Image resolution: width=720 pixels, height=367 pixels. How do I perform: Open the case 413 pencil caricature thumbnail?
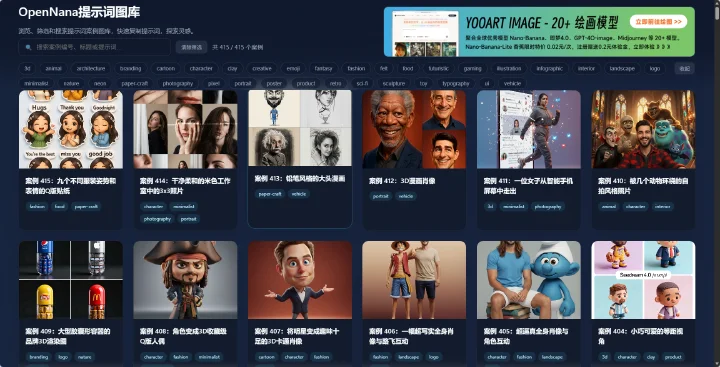point(300,128)
